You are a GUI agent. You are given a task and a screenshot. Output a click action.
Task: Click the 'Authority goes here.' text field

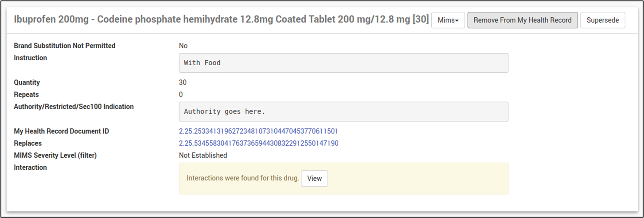pyautogui.click(x=343, y=112)
